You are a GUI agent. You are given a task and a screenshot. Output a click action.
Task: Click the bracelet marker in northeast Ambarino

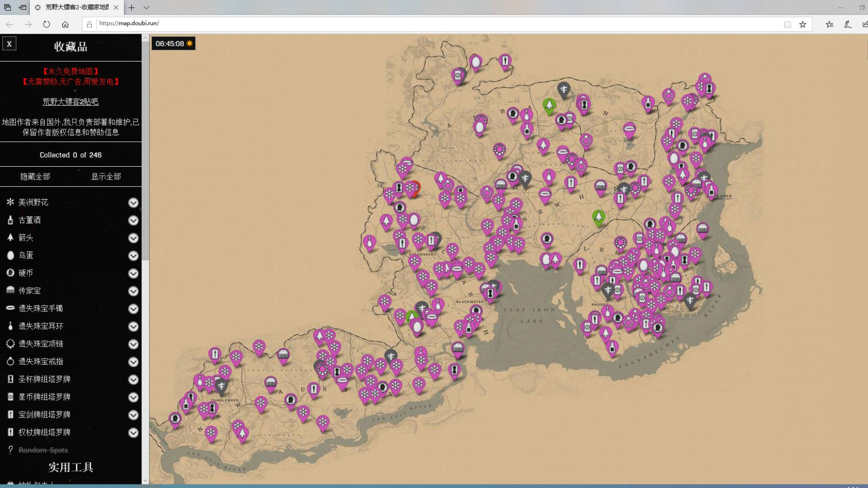(x=629, y=130)
